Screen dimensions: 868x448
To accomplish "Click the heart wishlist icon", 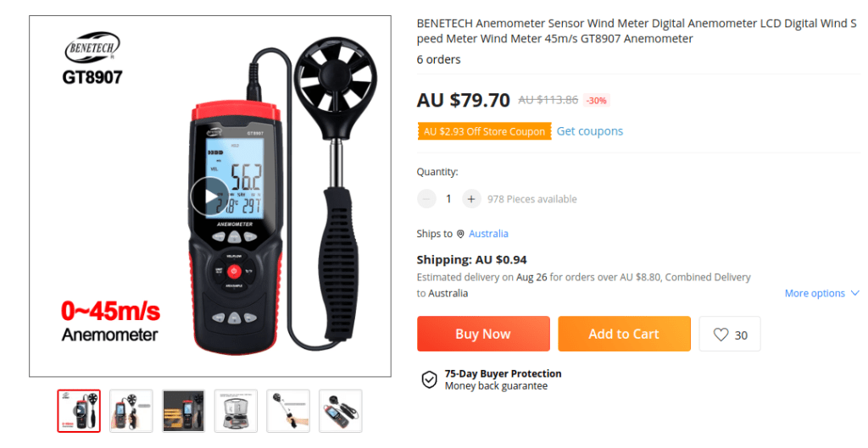I will (721, 335).
